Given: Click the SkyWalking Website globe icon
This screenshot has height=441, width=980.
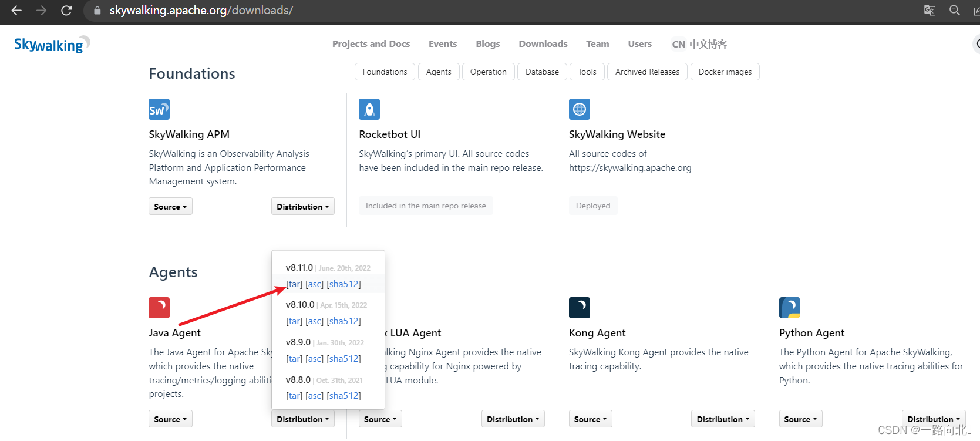Looking at the screenshot, I should tap(580, 109).
